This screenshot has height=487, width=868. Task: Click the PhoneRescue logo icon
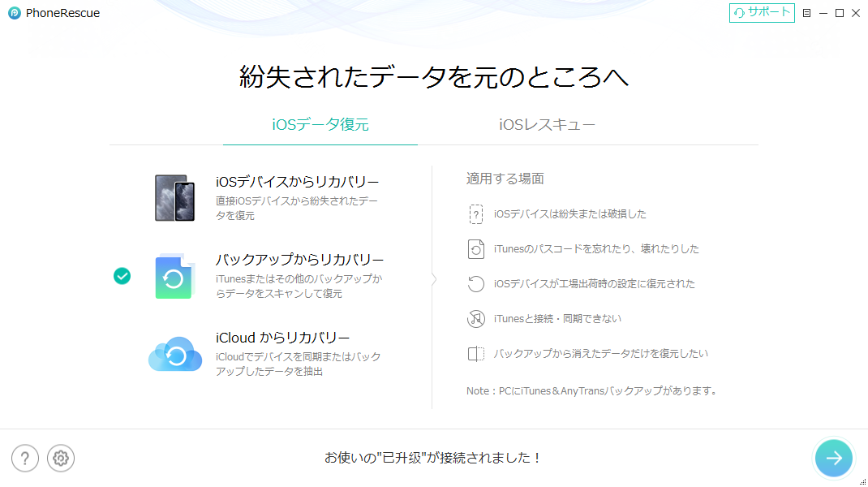15,13
